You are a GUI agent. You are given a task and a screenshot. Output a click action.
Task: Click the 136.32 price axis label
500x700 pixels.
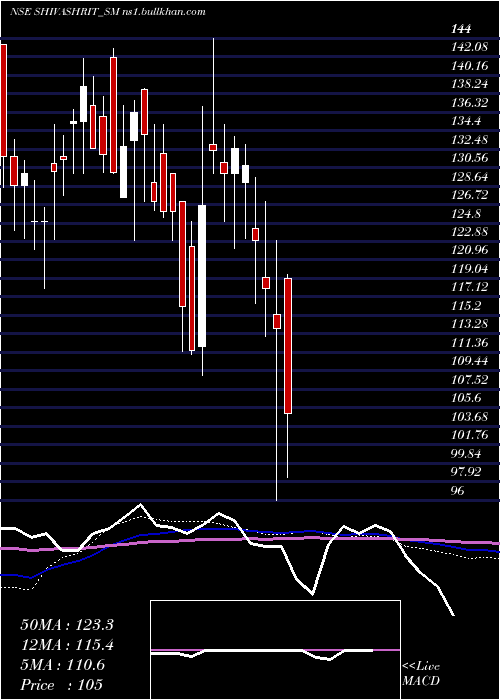[469, 103]
